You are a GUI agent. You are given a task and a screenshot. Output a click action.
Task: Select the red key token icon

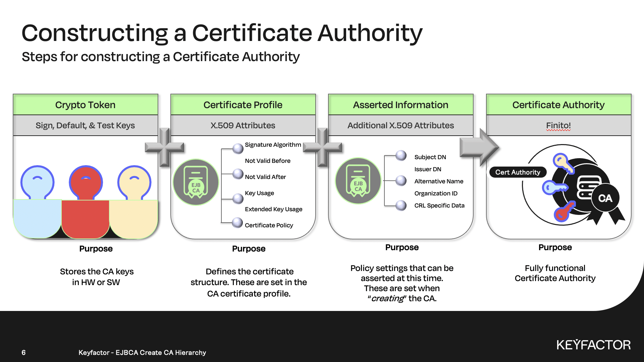point(86,182)
